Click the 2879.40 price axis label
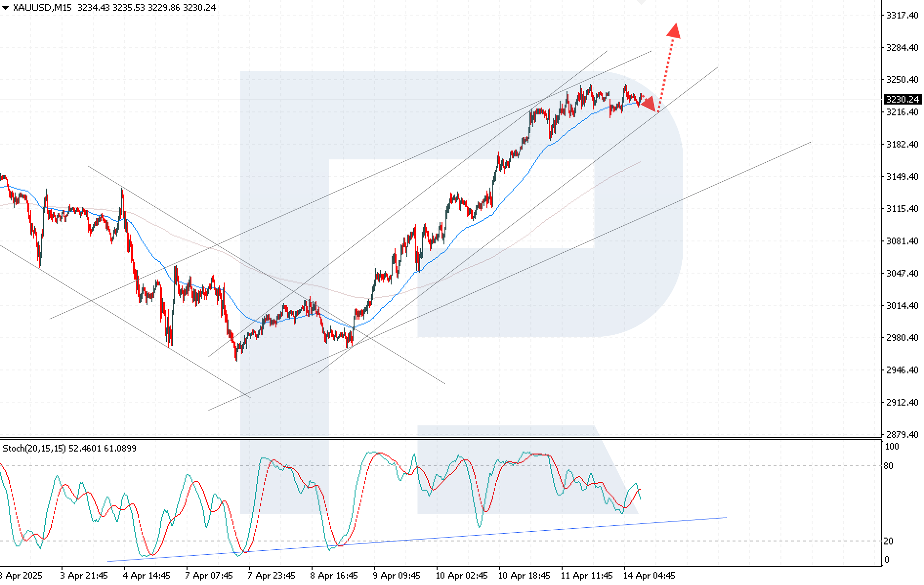The image size is (924, 585). (902, 434)
